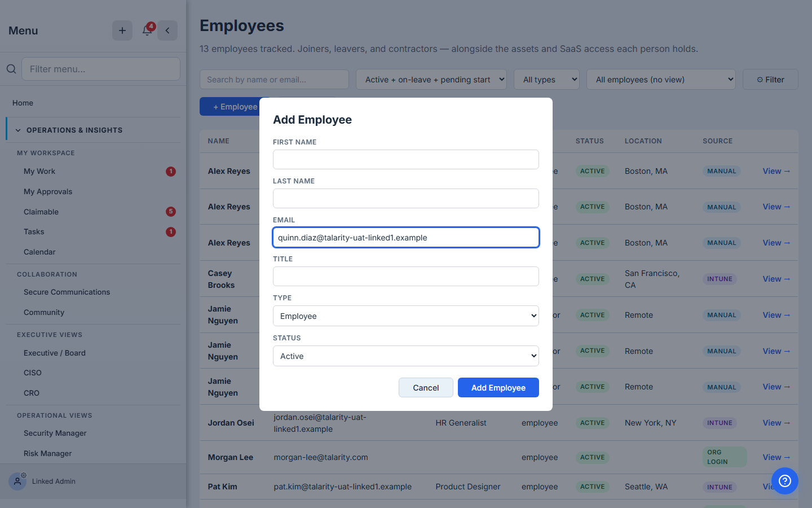The height and width of the screenshot is (508, 812).
Task: Click the blue Add Employee submit button
Action: 498,388
